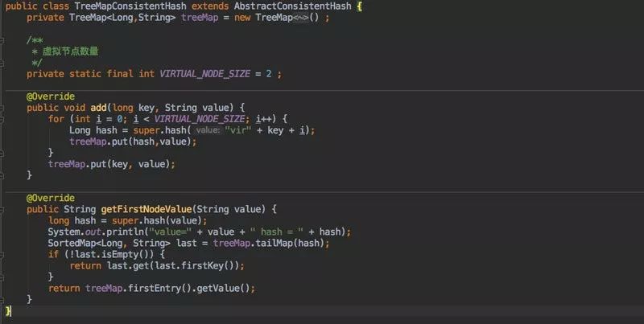Click the first @Override annotation
Image resolution: width=644 pixels, height=324 pixels.
click(x=51, y=96)
